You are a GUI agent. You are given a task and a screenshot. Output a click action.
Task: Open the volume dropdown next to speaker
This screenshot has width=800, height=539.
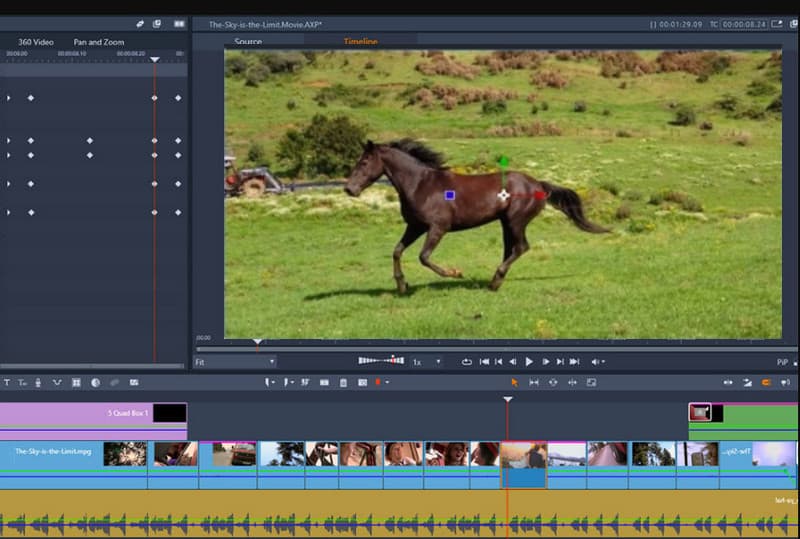(604, 362)
